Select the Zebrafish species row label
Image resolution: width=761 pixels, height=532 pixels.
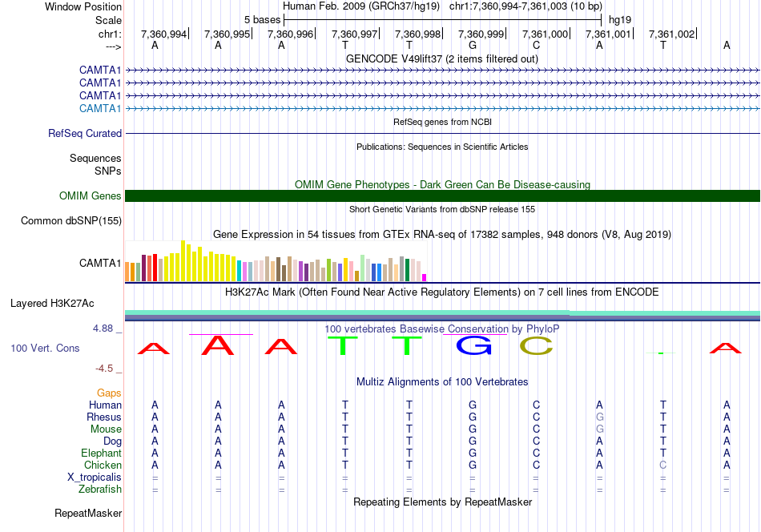coord(100,489)
